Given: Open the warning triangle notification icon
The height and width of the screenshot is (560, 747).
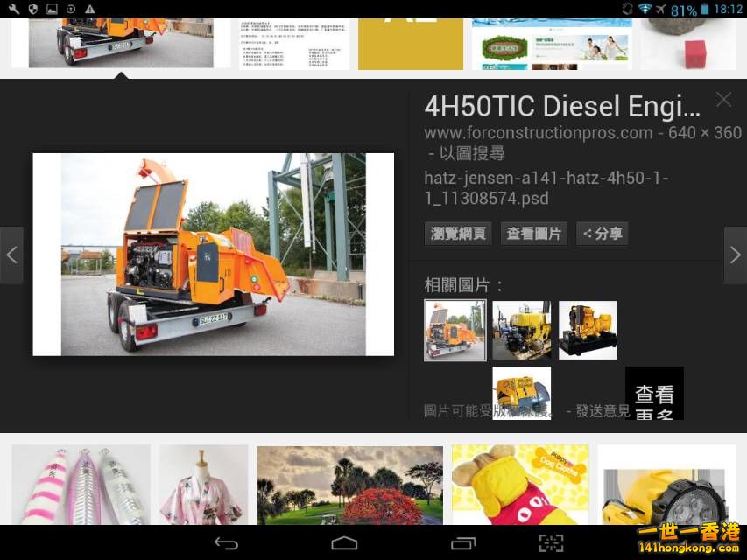Looking at the screenshot, I should pyautogui.click(x=89, y=9).
